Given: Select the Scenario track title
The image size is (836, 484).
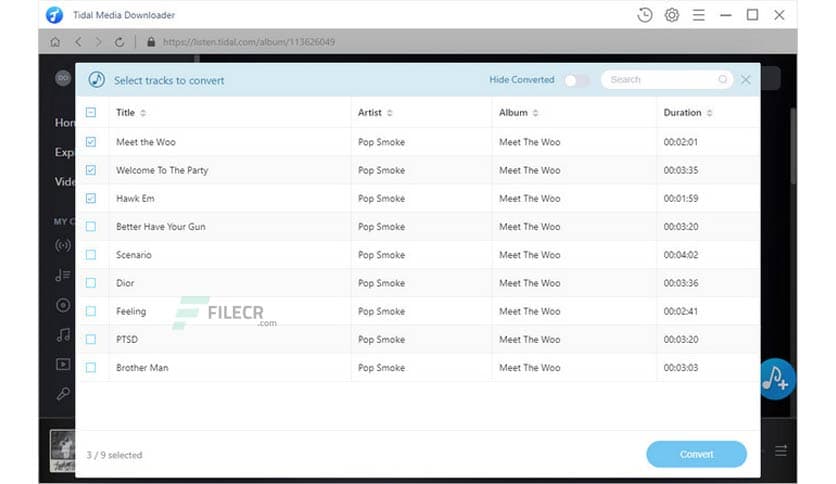Looking at the screenshot, I should coord(134,255).
